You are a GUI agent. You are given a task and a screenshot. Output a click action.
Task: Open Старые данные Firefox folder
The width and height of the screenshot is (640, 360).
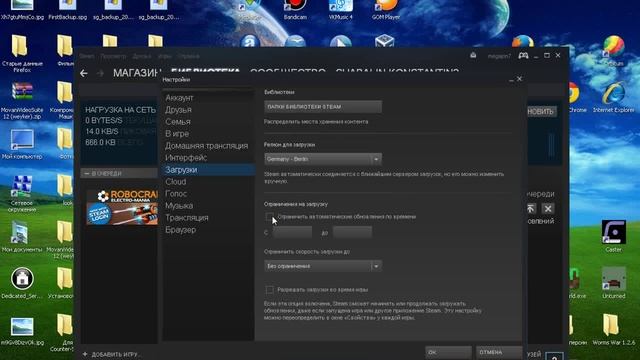(x=22, y=53)
